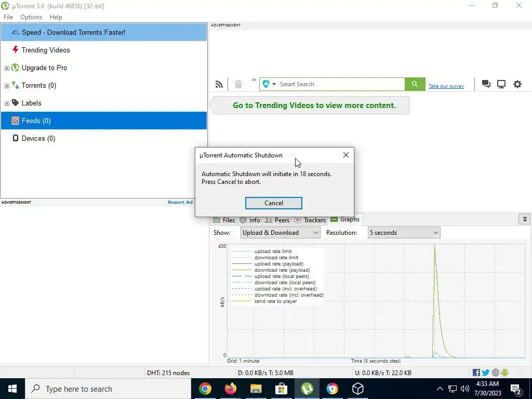Click the Windows taskbar search box
This screenshot has width=532, height=399.
tap(108, 389)
